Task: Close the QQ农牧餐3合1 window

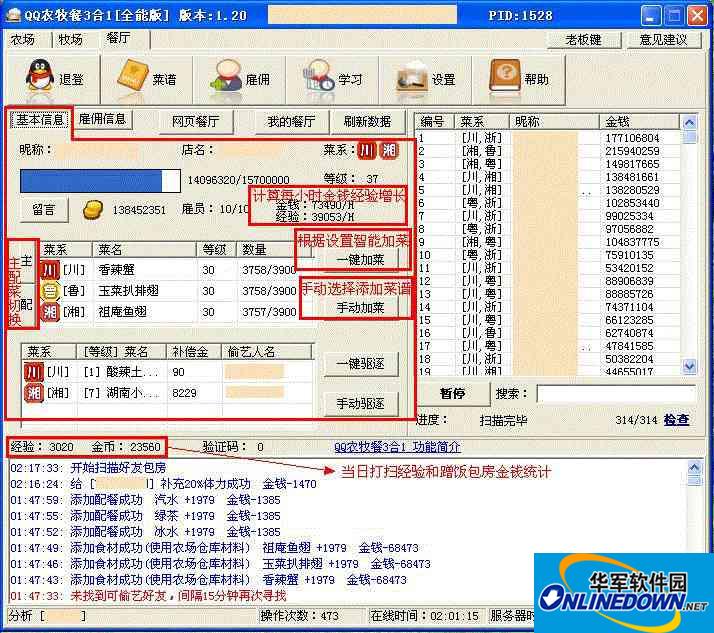Action: tap(697, 16)
